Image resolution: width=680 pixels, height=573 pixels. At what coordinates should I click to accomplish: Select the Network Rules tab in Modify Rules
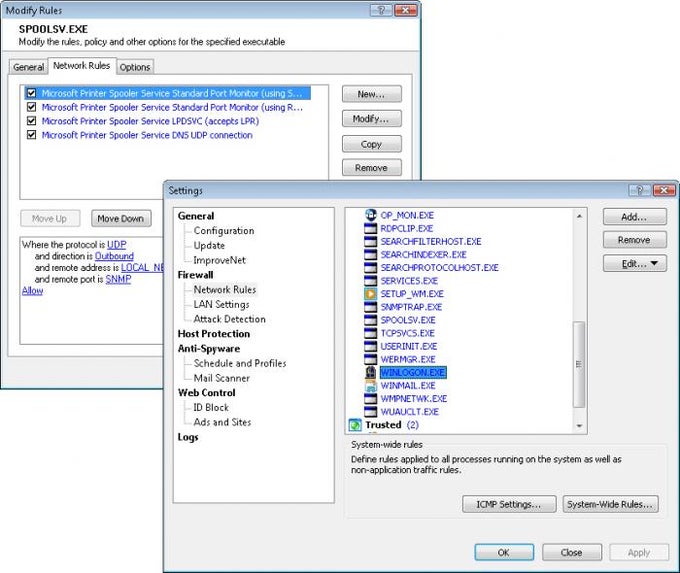pos(82,65)
